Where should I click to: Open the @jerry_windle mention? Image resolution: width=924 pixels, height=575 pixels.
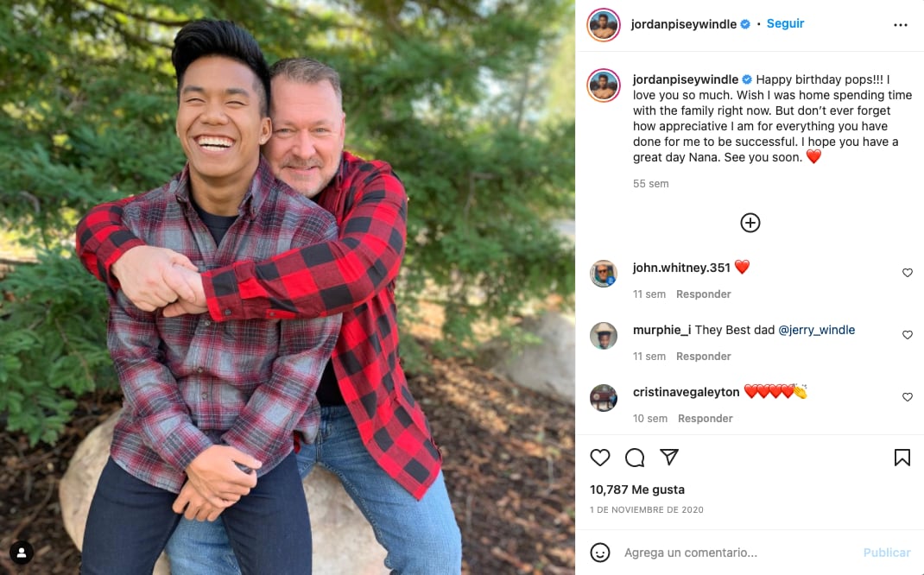(817, 330)
